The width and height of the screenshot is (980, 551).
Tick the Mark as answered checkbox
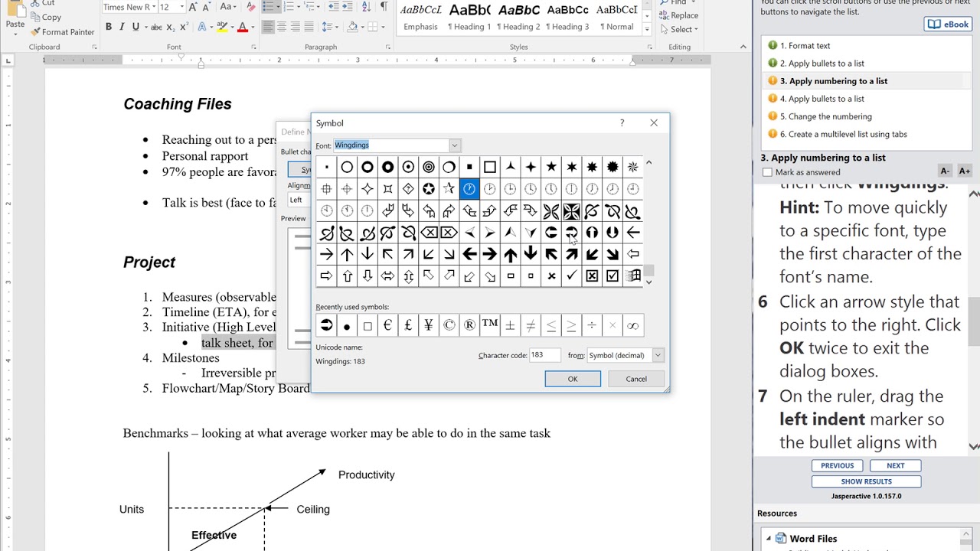767,172
